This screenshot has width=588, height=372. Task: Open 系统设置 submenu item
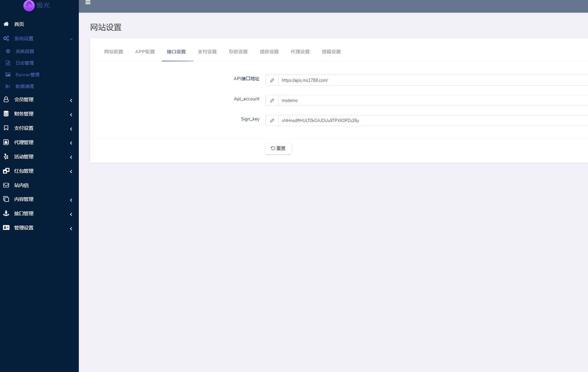[25, 51]
